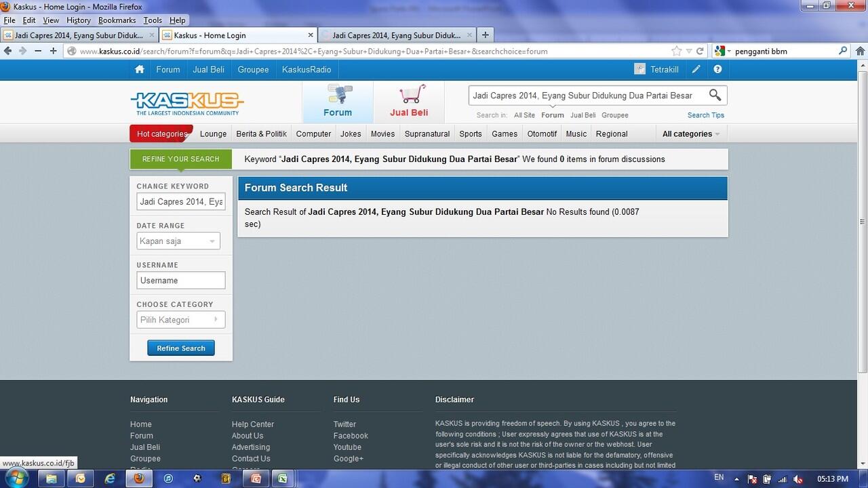Open the Supranatural category
The height and width of the screenshot is (488, 868).
pyautogui.click(x=427, y=134)
